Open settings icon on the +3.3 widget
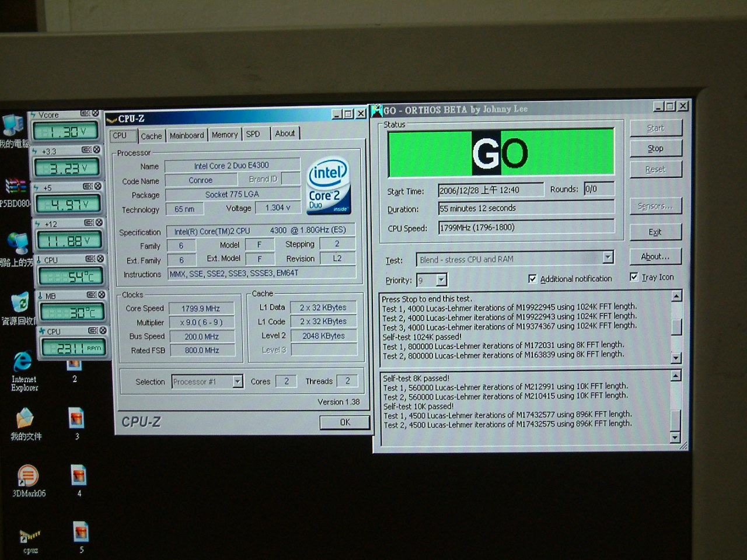This screenshot has width=747, height=560. click(x=86, y=150)
